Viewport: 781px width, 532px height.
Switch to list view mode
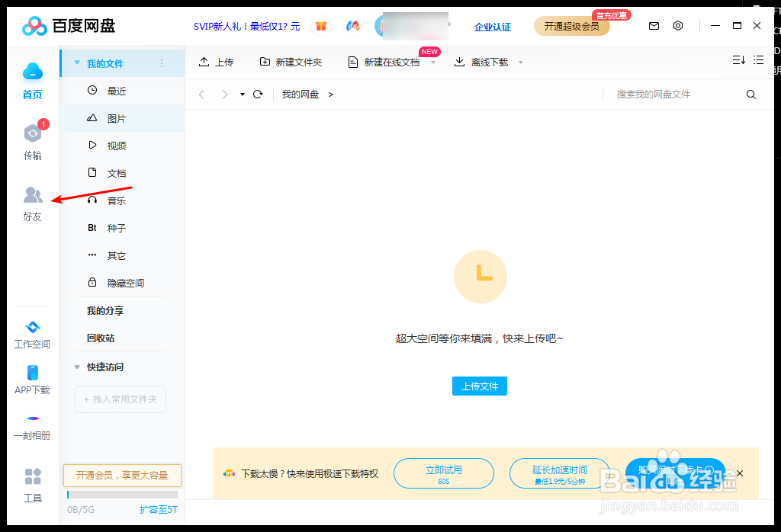pos(759,59)
